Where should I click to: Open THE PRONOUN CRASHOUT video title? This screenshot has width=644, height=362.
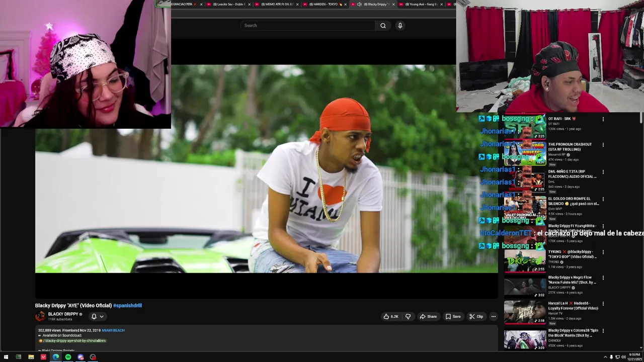click(x=570, y=147)
